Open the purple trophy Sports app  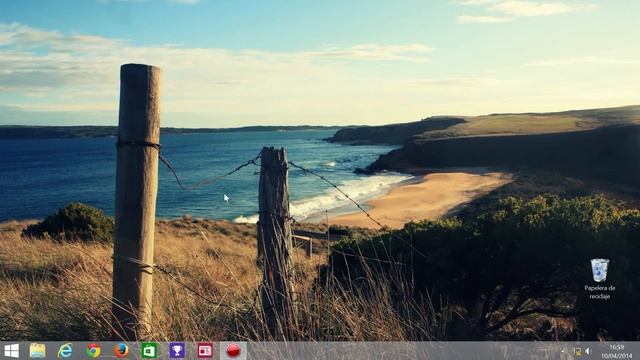coord(177,351)
